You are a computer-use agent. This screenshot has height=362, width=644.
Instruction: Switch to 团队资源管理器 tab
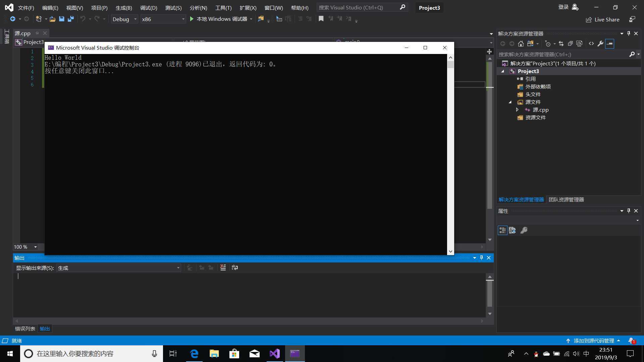pos(566,199)
